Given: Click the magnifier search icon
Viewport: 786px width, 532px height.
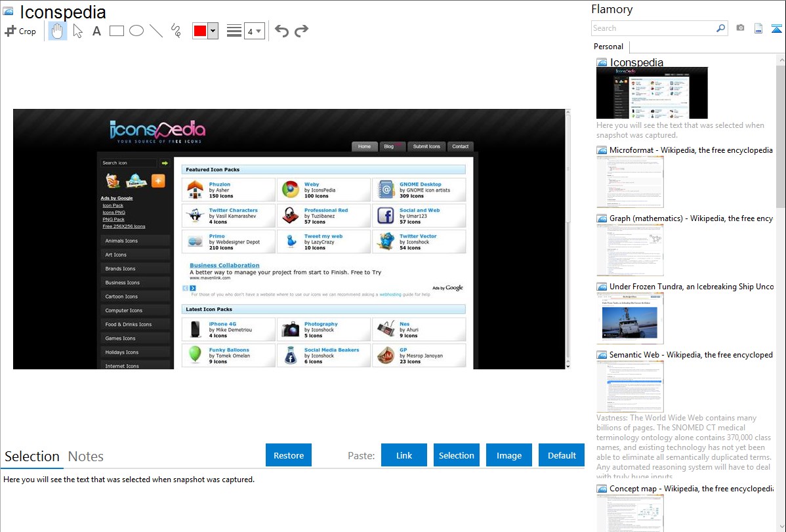Looking at the screenshot, I should [721, 28].
